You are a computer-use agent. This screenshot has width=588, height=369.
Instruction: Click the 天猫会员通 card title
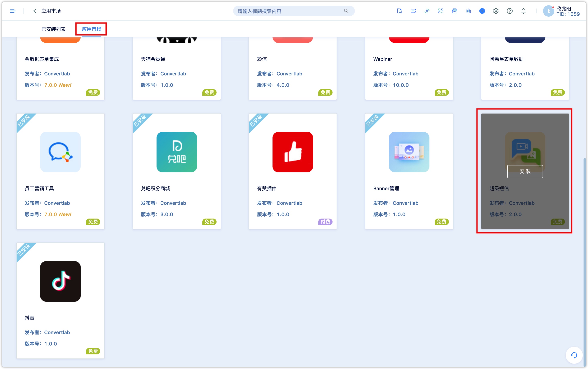(153, 59)
